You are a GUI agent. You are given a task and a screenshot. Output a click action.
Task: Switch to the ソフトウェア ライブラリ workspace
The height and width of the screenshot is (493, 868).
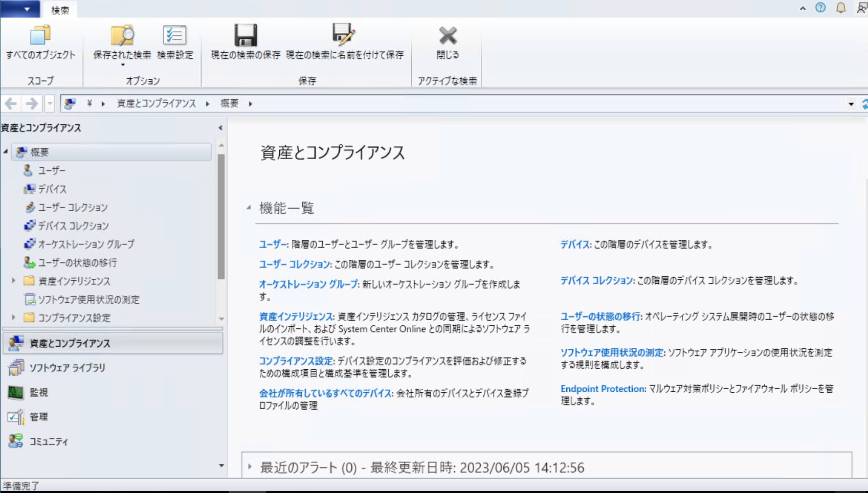pyautogui.click(x=67, y=368)
